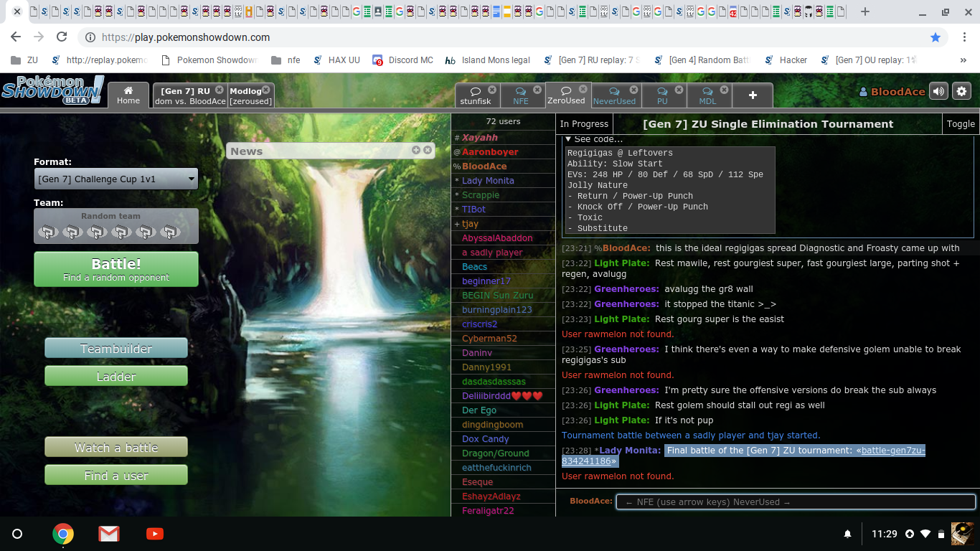Click Find a user button

point(116,475)
